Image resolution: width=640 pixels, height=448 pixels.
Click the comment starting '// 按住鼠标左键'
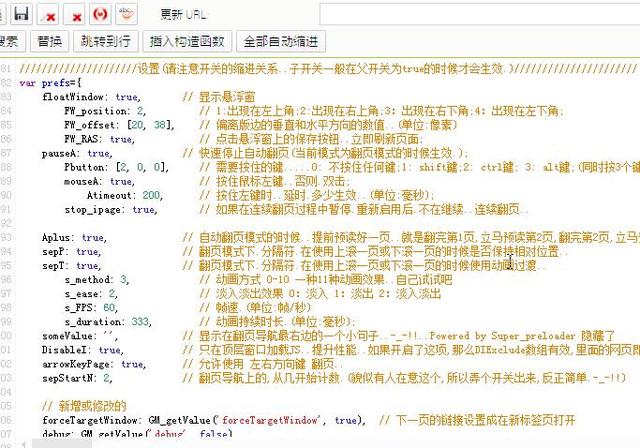pos(275,182)
